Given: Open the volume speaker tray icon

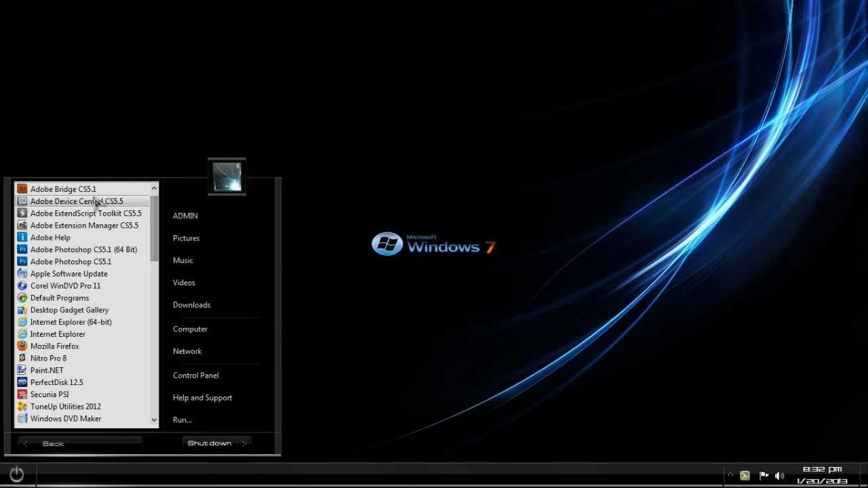Looking at the screenshot, I should click(x=779, y=476).
